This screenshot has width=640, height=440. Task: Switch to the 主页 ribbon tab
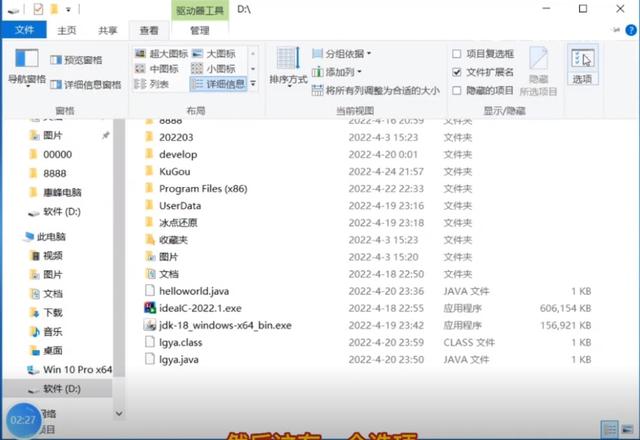(67, 30)
